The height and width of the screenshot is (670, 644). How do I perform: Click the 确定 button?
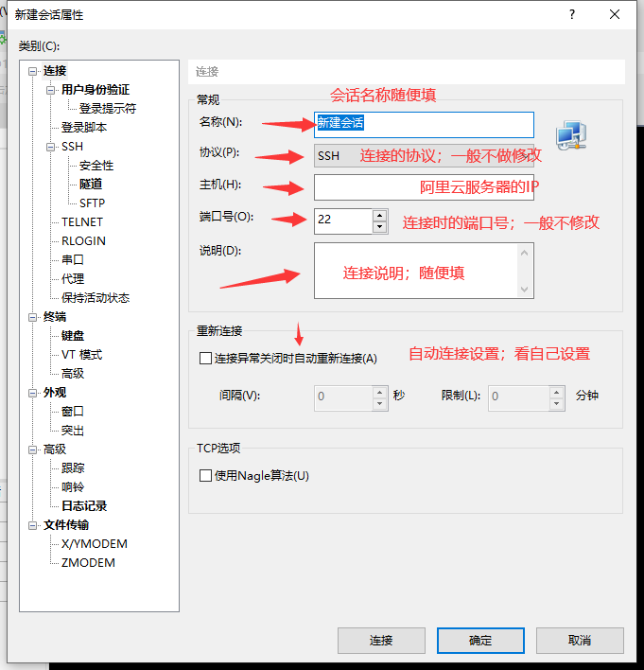(480, 640)
